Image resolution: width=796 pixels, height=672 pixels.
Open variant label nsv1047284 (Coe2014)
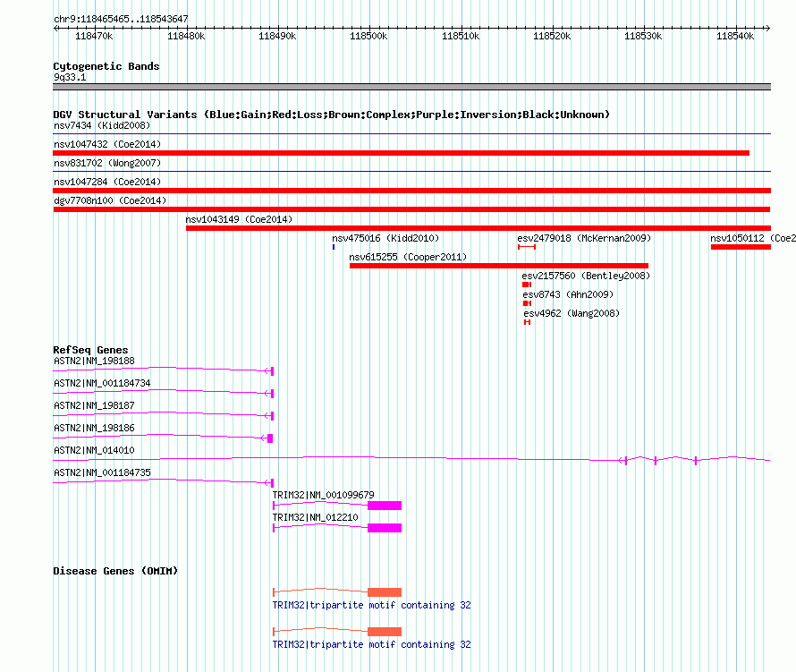[107, 182]
